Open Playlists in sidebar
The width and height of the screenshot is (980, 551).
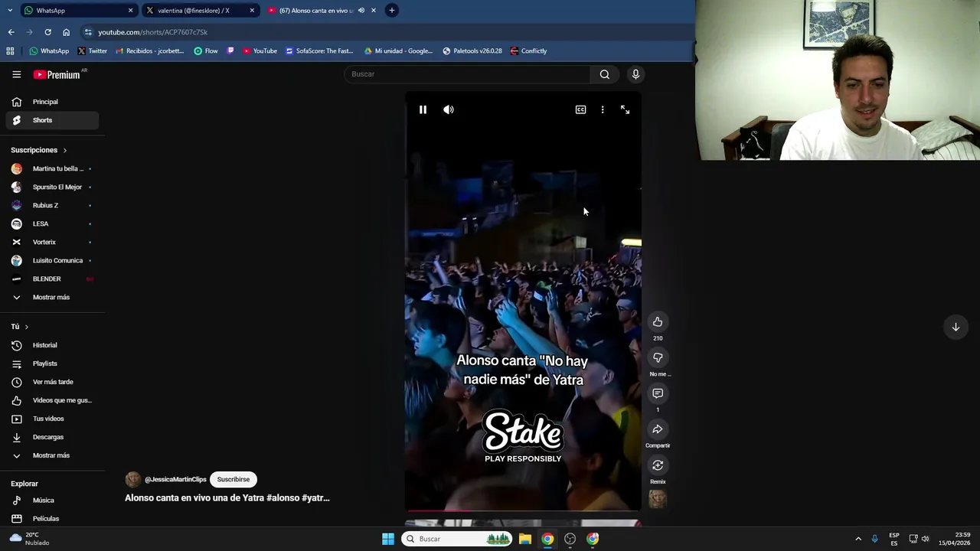(x=52, y=364)
